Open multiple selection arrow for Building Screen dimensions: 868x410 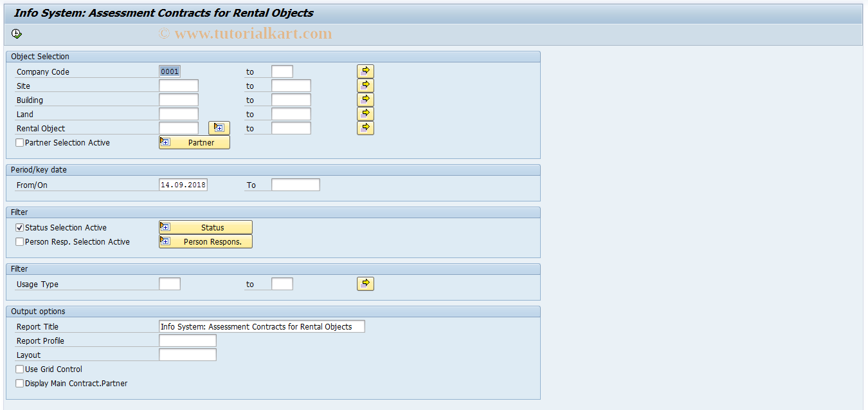[365, 100]
